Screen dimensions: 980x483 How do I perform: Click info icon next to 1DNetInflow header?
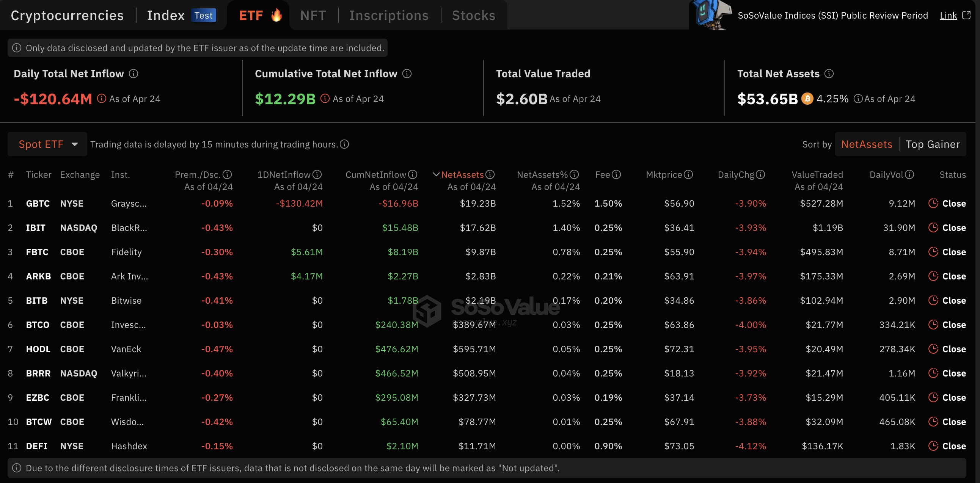click(x=317, y=174)
